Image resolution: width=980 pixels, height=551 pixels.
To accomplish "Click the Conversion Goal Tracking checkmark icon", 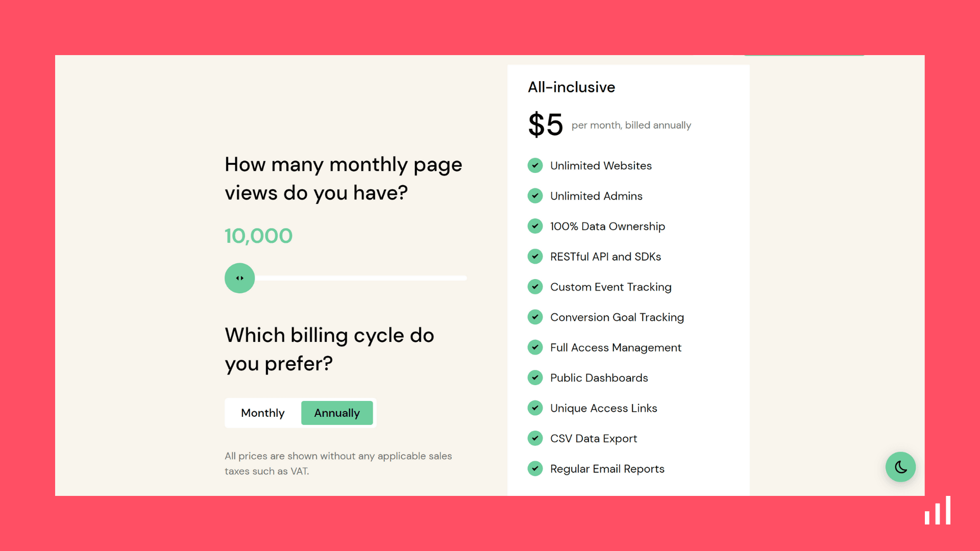I will [x=535, y=317].
